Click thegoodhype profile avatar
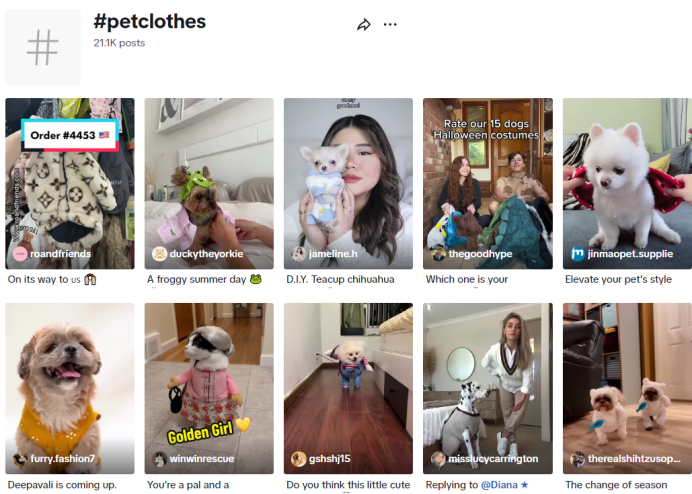The image size is (692, 494). pyautogui.click(x=438, y=254)
